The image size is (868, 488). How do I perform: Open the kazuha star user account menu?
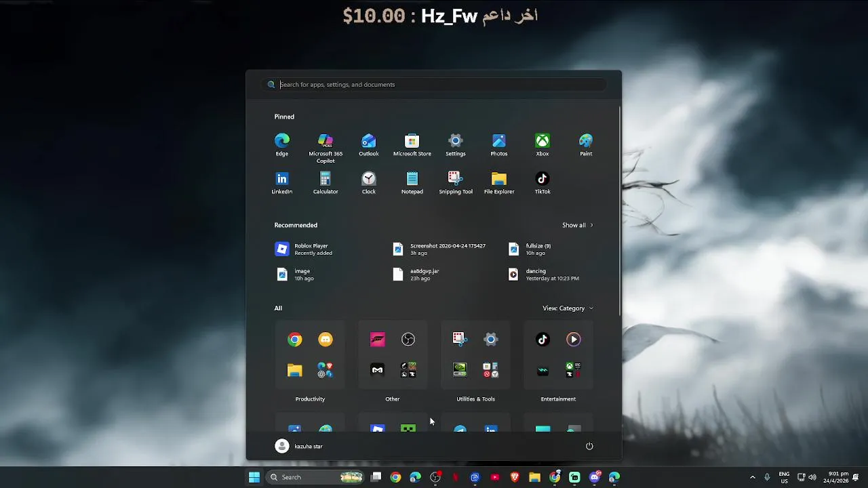coord(299,446)
